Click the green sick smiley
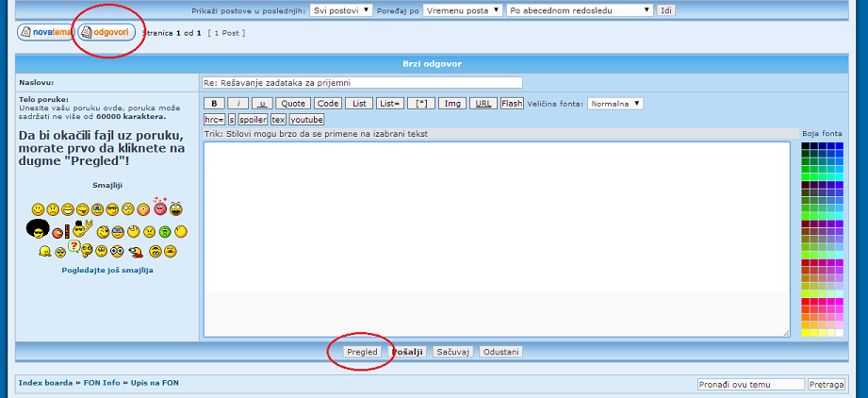The width and height of the screenshot is (868, 398). [164, 231]
